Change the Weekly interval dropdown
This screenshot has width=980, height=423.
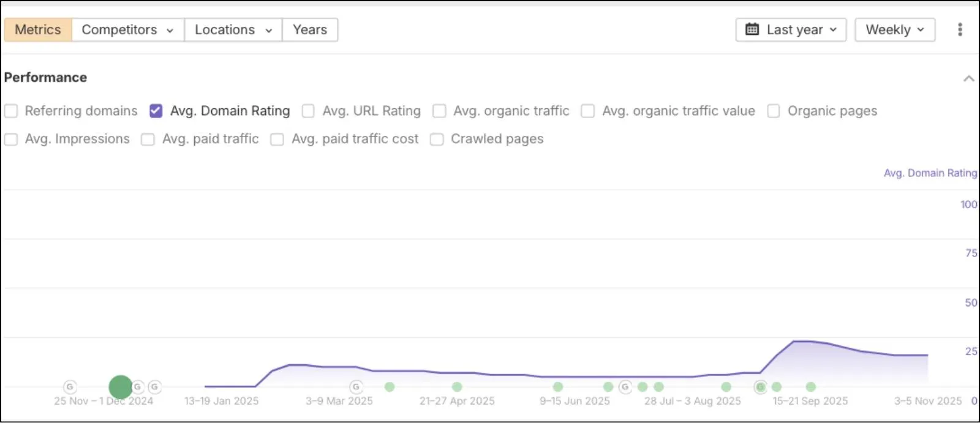click(x=895, y=29)
